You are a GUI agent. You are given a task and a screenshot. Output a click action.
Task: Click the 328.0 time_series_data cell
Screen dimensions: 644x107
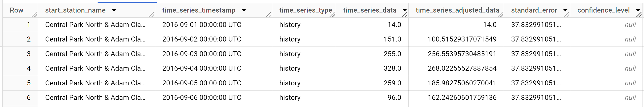pyautogui.click(x=392, y=68)
